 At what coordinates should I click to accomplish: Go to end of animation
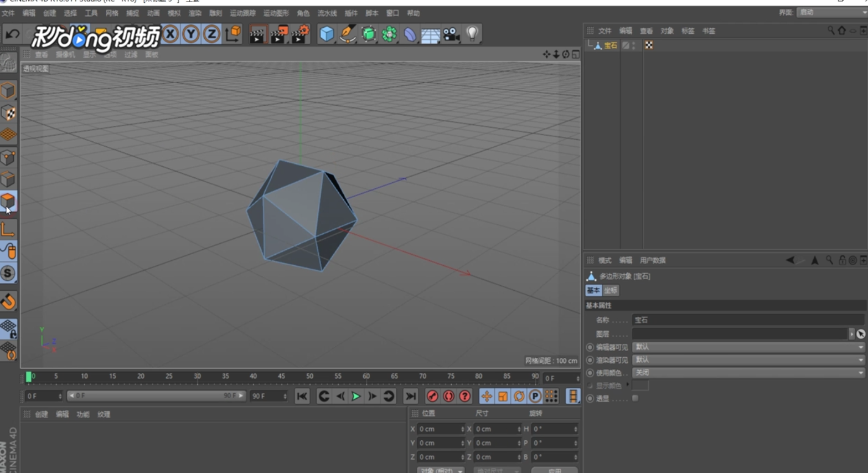pos(410,396)
